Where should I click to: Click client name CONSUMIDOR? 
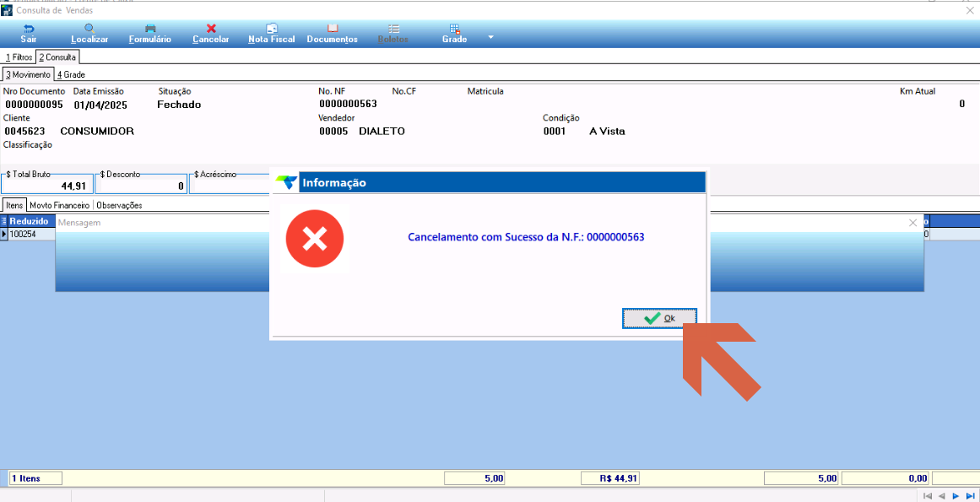[x=98, y=131]
